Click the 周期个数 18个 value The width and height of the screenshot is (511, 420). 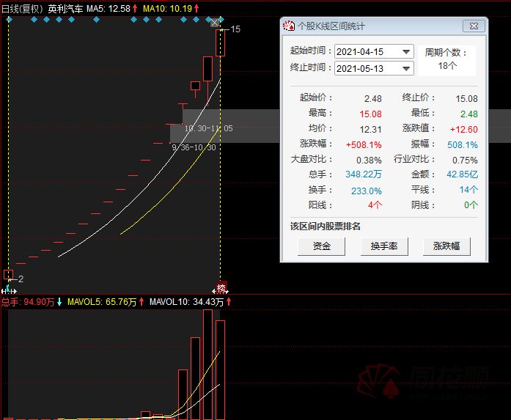[x=447, y=66]
